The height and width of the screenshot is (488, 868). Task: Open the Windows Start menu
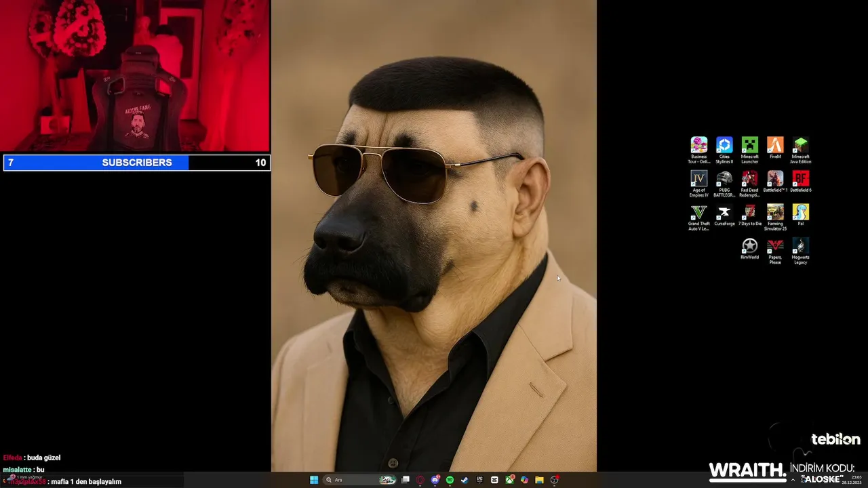point(314,480)
